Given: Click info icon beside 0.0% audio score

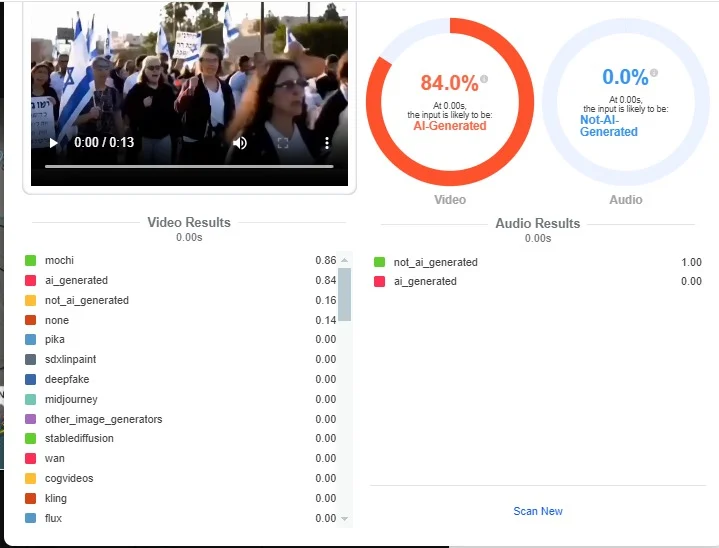Looking at the screenshot, I should click(654, 72).
